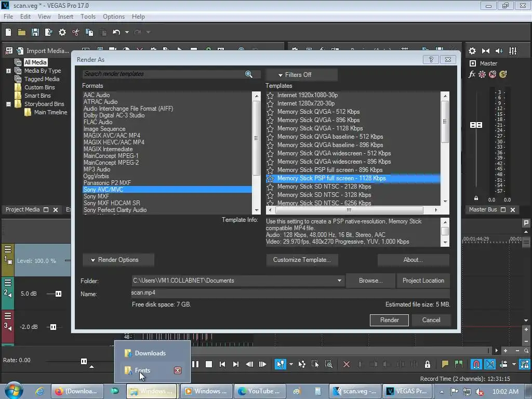Open the Undo history dropdown arrow
This screenshot has height=399, width=532.
(127, 32)
